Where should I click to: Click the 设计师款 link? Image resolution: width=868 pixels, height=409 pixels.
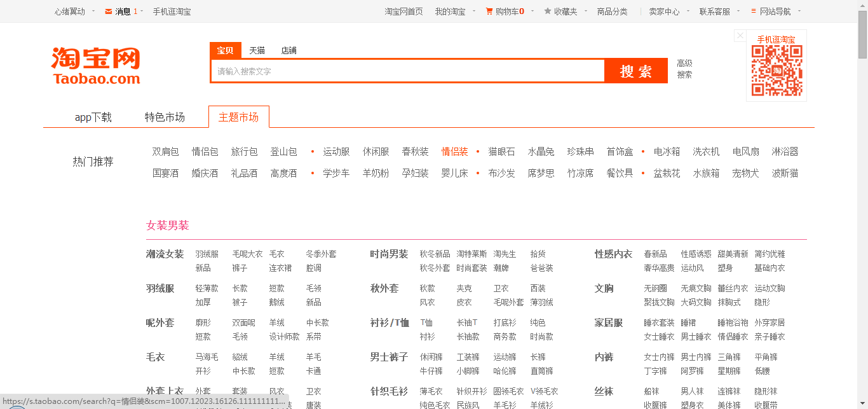pyautogui.click(x=284, y=336)
